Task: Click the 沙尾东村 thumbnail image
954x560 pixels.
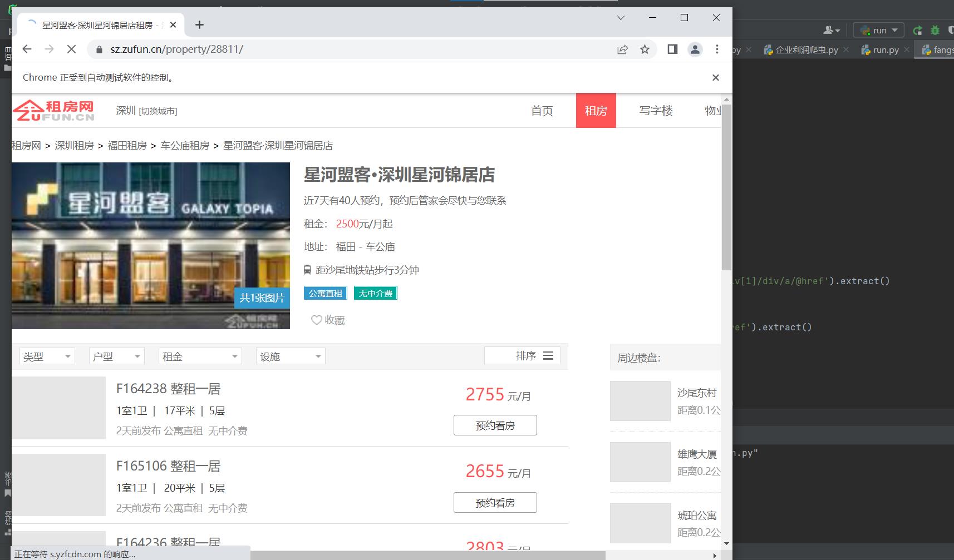Action: (640, 401)
